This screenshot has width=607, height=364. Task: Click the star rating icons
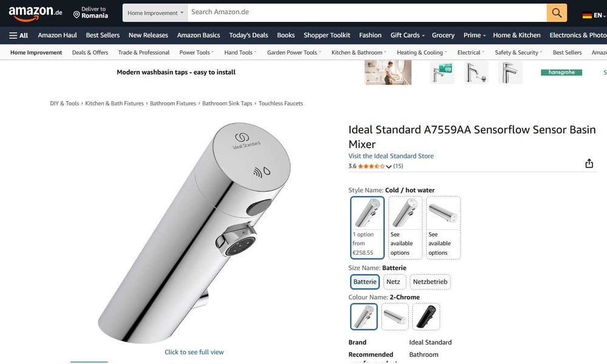[x=371, y=166]
